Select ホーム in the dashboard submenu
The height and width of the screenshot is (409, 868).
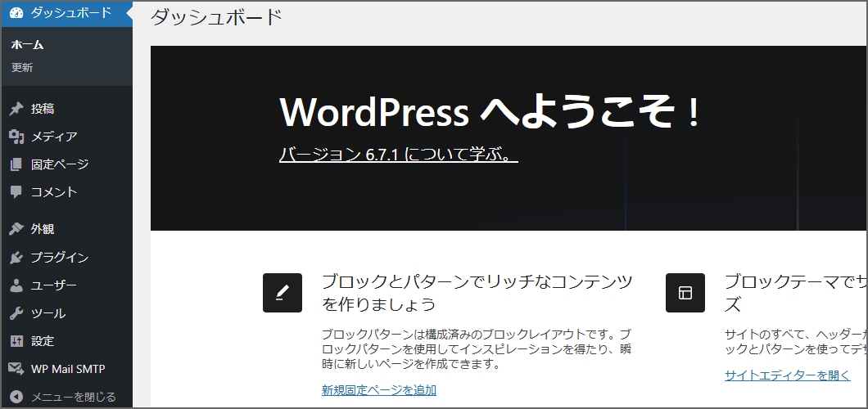pyautogui.click(x=27, y=45)
